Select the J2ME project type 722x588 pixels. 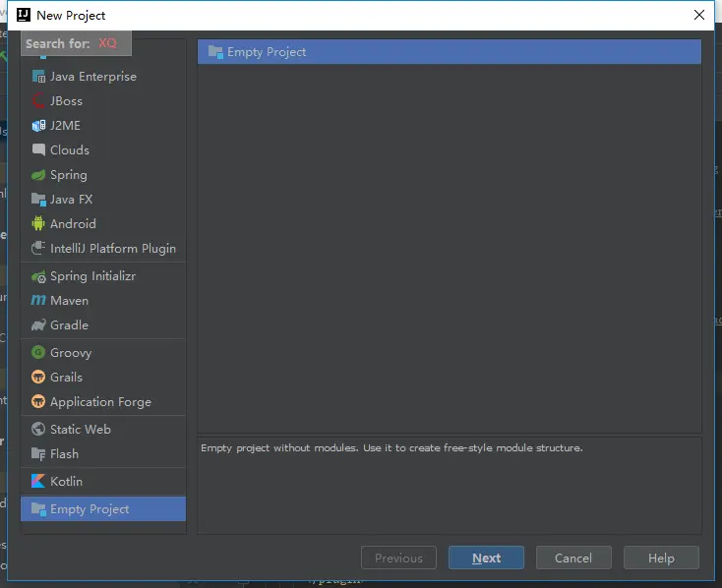(x=103, y=125)
